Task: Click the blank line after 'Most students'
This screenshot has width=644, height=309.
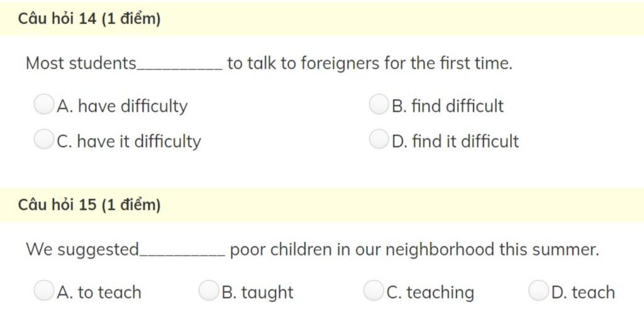Action: (x=180, y=69)
